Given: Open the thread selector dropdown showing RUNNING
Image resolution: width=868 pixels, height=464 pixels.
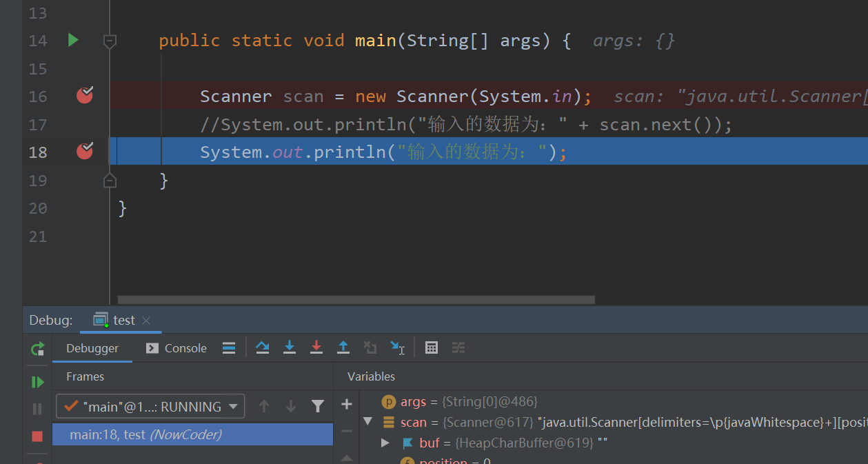Looking at the screenshot, I should (150, 407).
